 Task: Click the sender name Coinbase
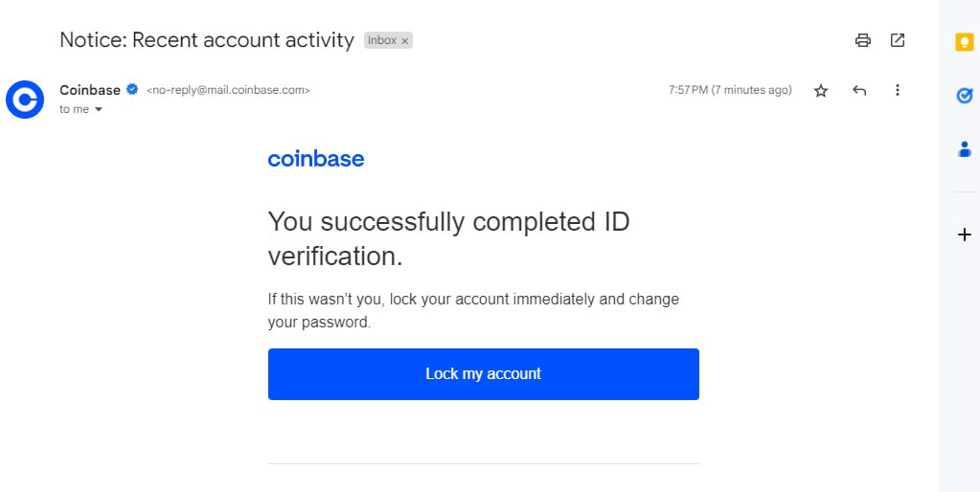click(x=90, y=90)
